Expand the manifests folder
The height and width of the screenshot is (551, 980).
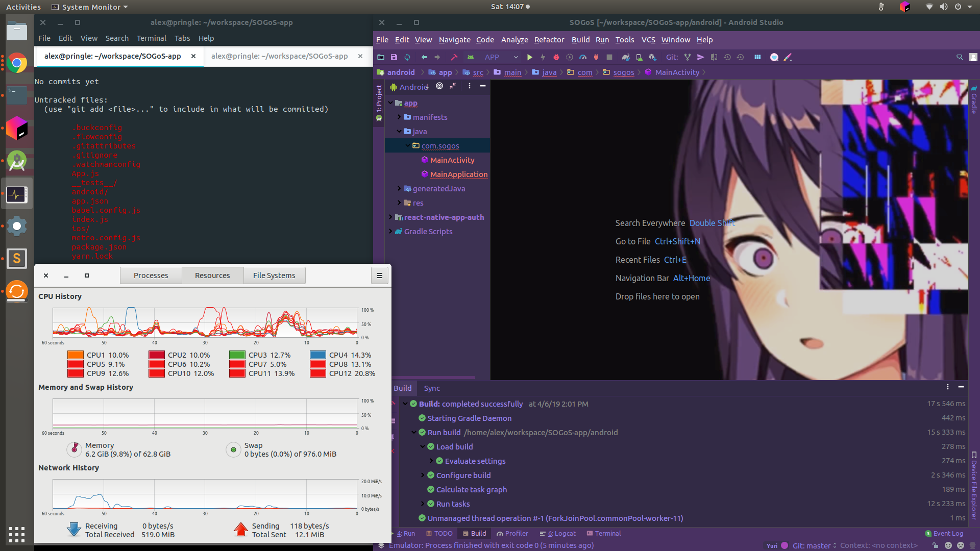point(399,117)
